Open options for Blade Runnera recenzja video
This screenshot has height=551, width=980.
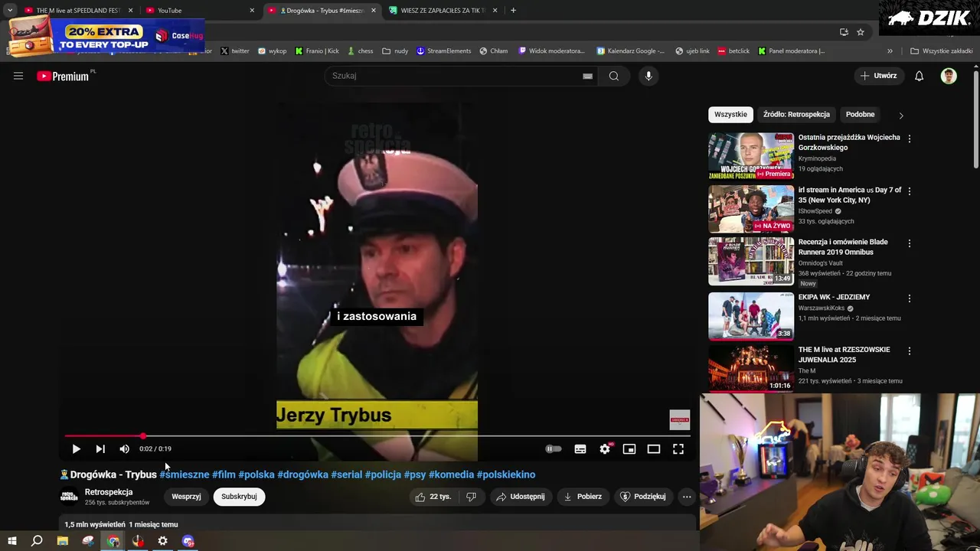910,243
